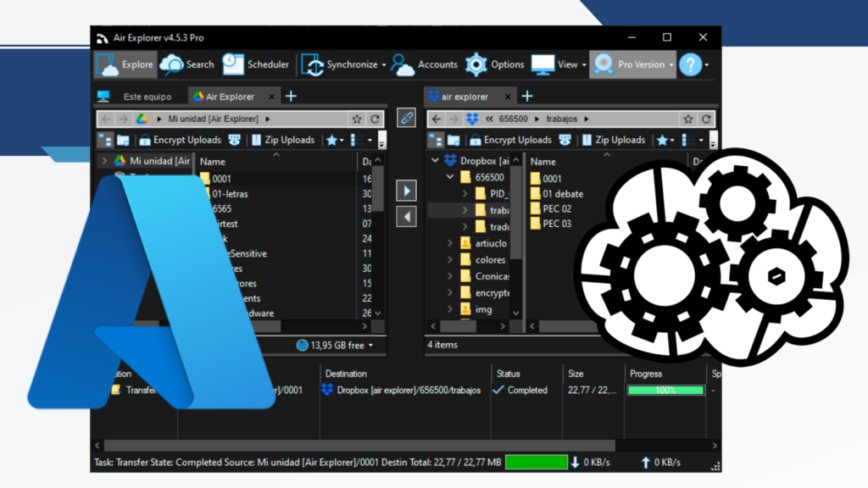Image resolution: width=868 pixels, height=488 pixels.
Task: Collapse the 656500 folder node
Action: pos(450,178)
